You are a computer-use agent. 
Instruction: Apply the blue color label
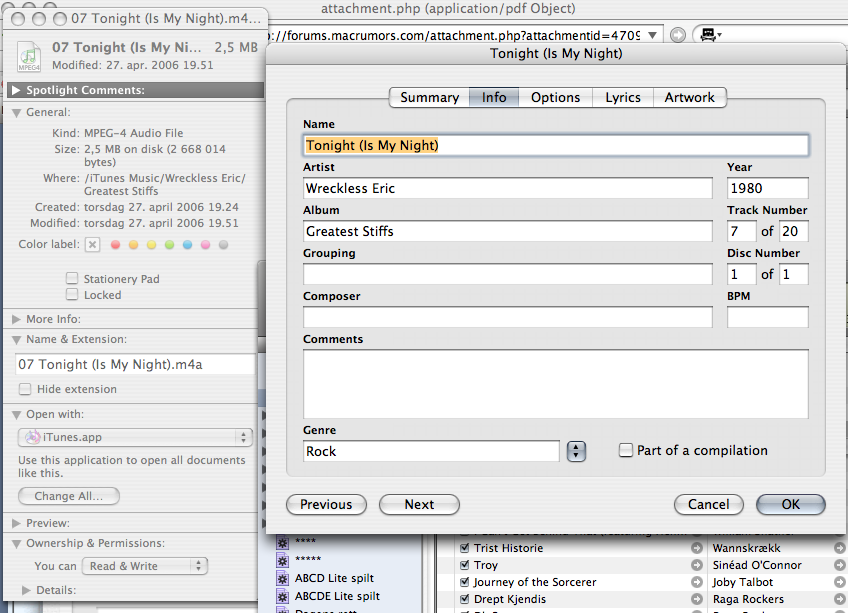tap(187, 245)
